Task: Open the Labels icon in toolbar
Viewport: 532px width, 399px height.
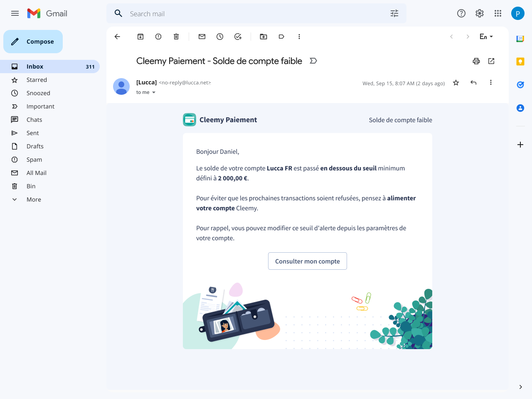Action: pos(281,37)
